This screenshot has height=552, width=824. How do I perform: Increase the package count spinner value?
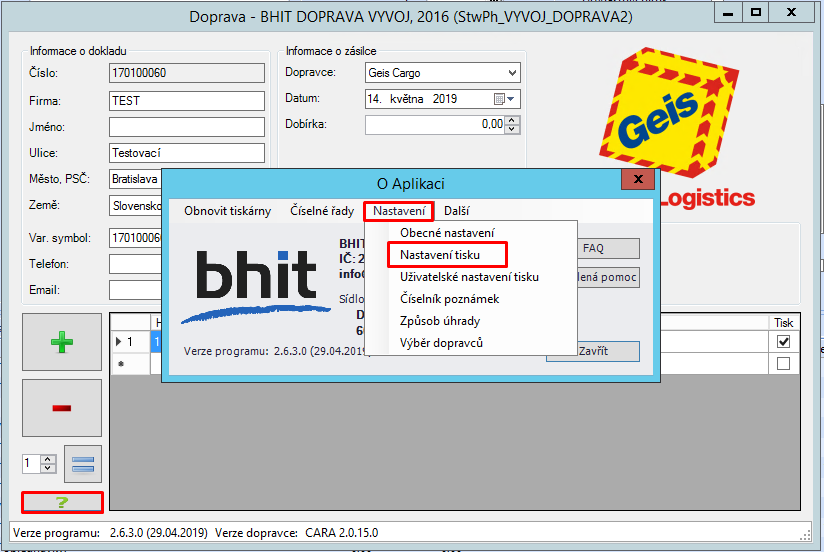point(48,459)
